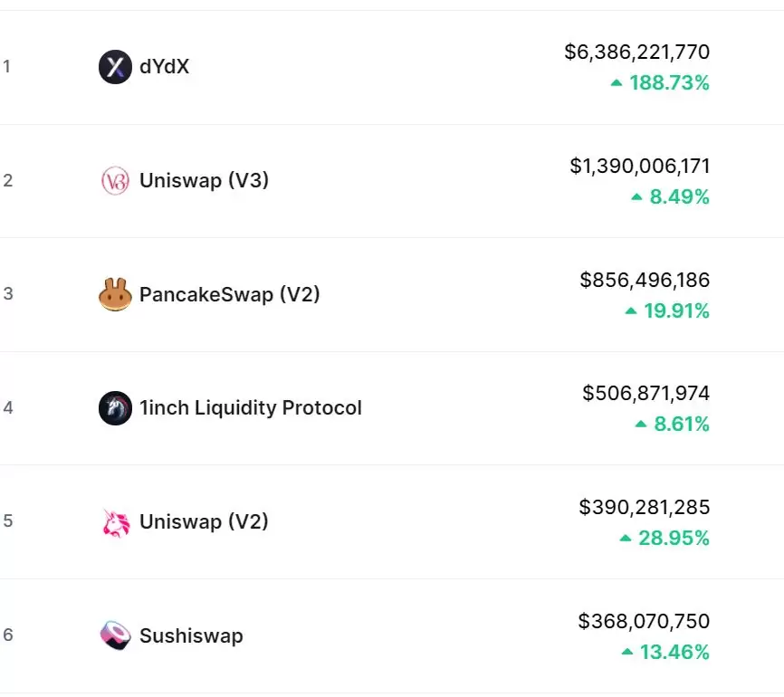The height and width of the screenshot is (697, 784).
Task: Click green up arrow beside 28.95%
Action: pyautogui.click(x=626, y=539)
